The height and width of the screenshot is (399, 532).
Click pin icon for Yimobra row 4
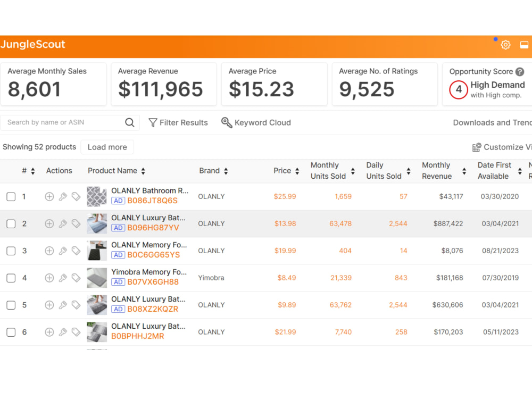(63, 278)
